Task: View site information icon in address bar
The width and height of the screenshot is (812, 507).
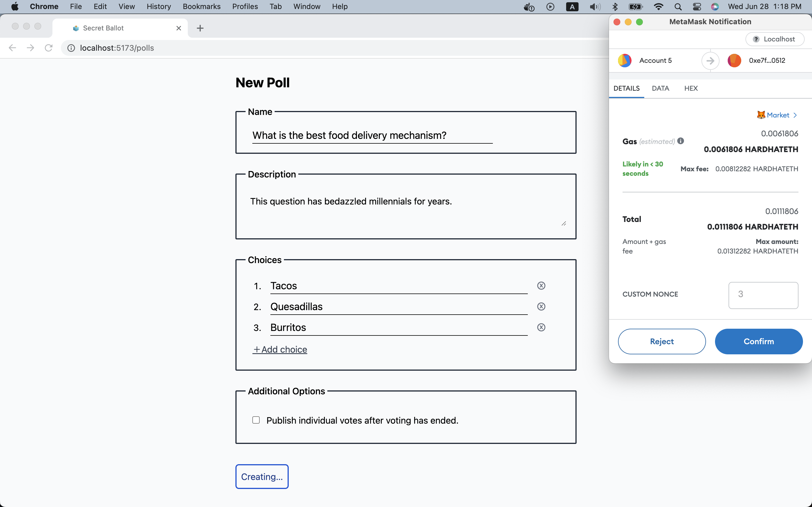Action: pyautogui.click(x=71, y=48)
